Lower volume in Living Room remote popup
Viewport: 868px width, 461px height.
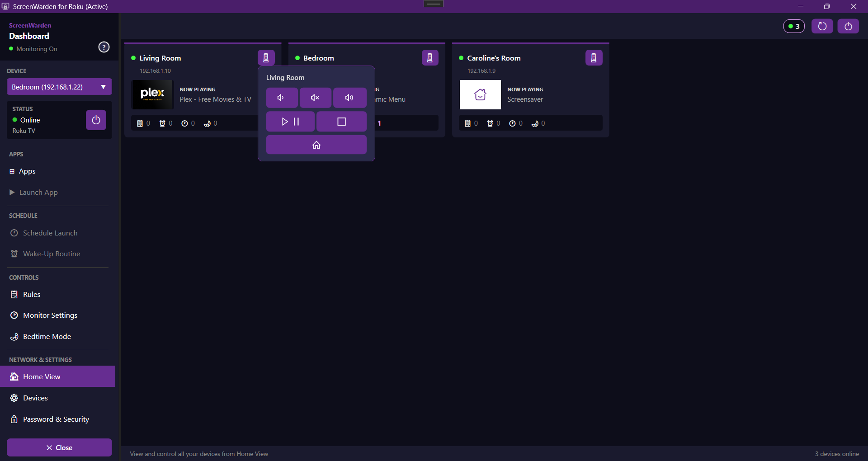click(282, 98)
